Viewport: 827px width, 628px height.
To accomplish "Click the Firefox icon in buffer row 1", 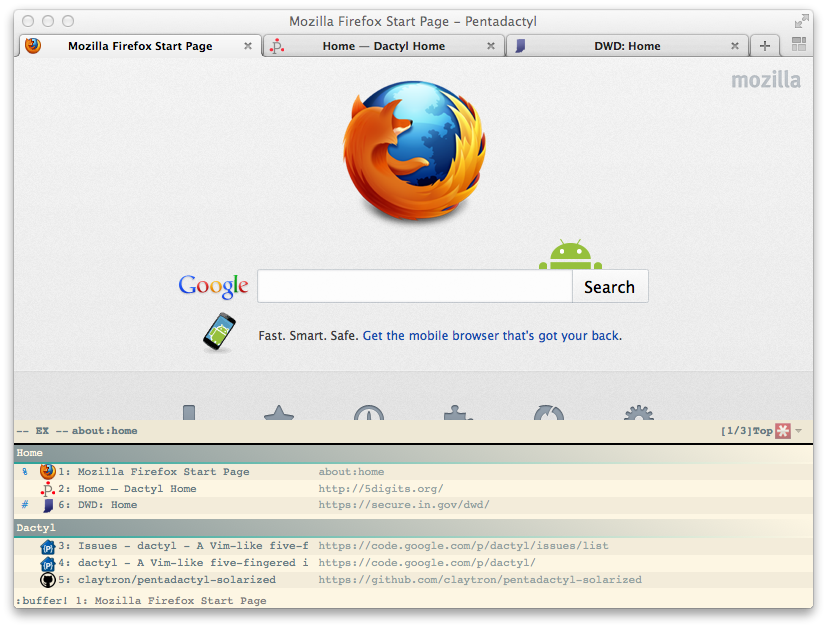I will point(48,471).
